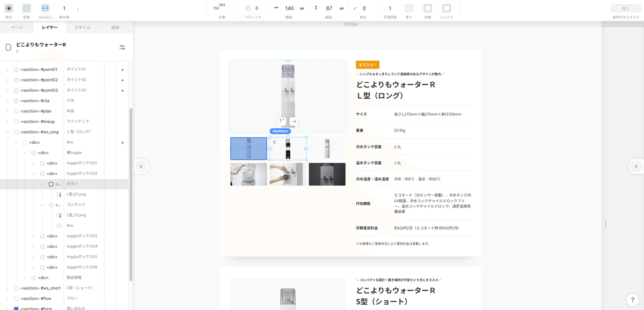Click the page icon beside どこよりもウォーターR
The image size is (644, 310).
tap(9, 47)
